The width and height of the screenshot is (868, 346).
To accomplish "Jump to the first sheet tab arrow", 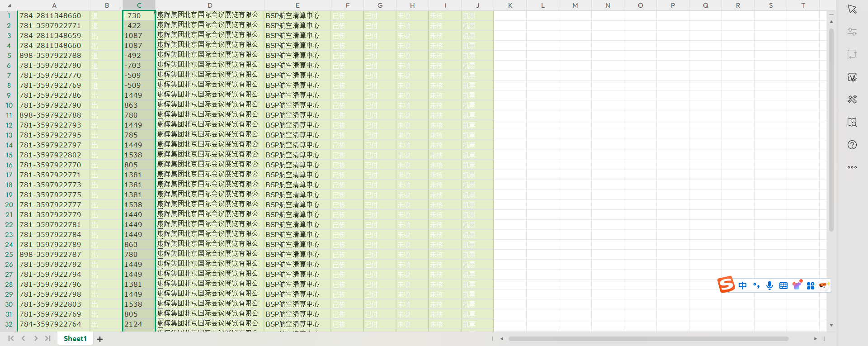I will click(x=11, y=338).
